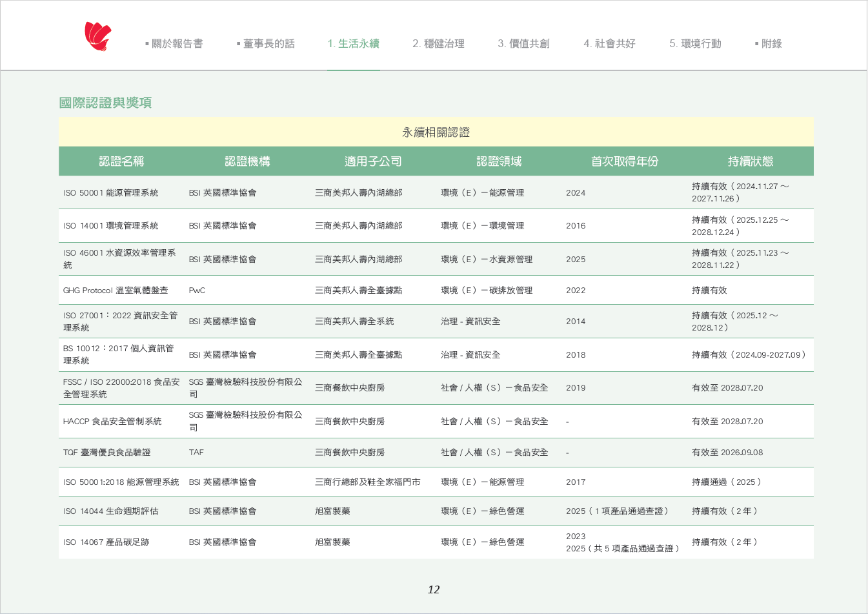Select the ISO 27001：2022 資訊安全管理系統 cell
The height and width of the screenshot is (614, 868).
tap(120, 322)
